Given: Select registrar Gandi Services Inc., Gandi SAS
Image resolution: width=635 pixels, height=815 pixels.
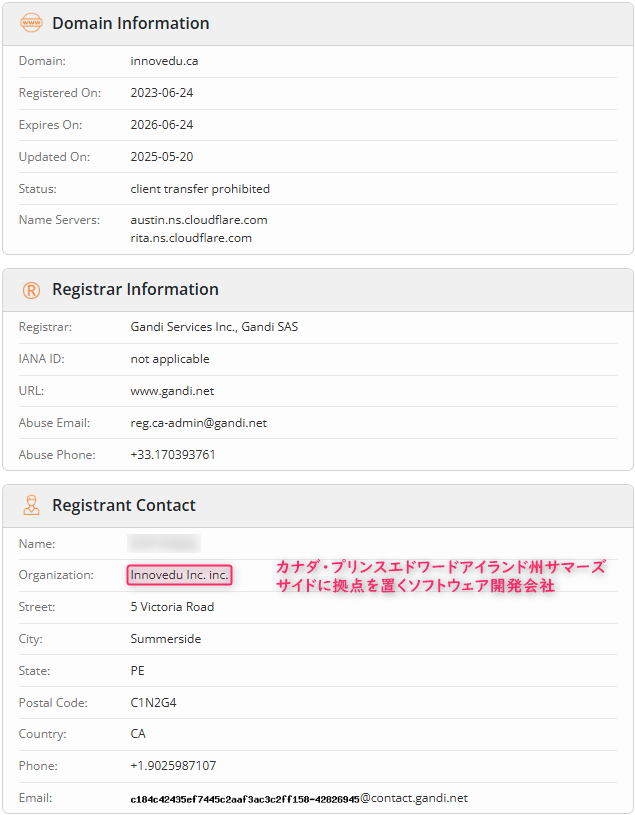Looking at the screenshot, I should (x=214, y=327).
